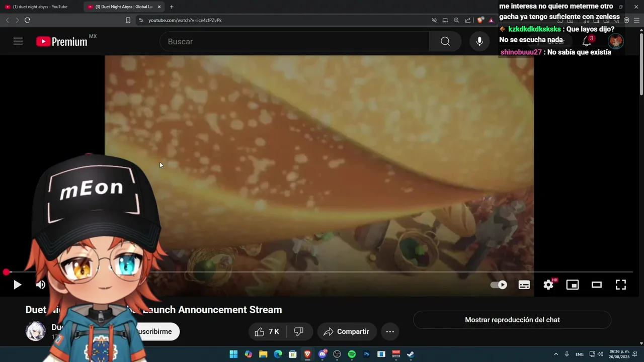Open Copilot from taskbar

pos(249,354)
